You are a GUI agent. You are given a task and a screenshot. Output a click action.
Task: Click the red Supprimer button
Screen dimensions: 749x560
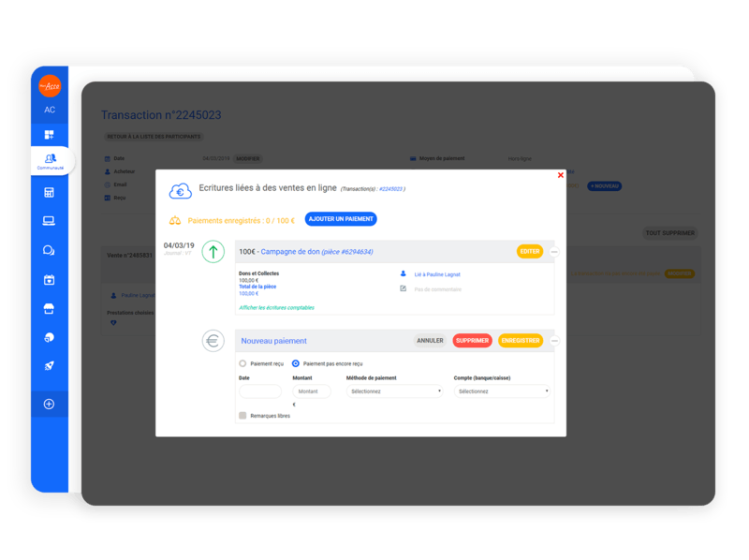click(472, 341)
